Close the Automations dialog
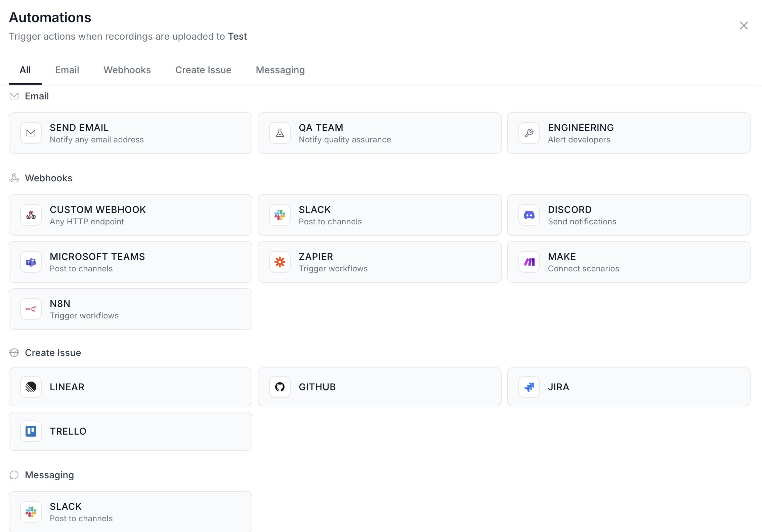The width and height of the screenshot is (762, 532). [x=744, y=26]
